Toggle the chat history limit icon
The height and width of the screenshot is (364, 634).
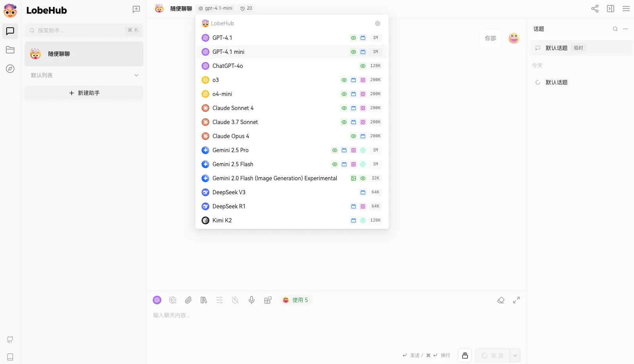pos(235,300)
